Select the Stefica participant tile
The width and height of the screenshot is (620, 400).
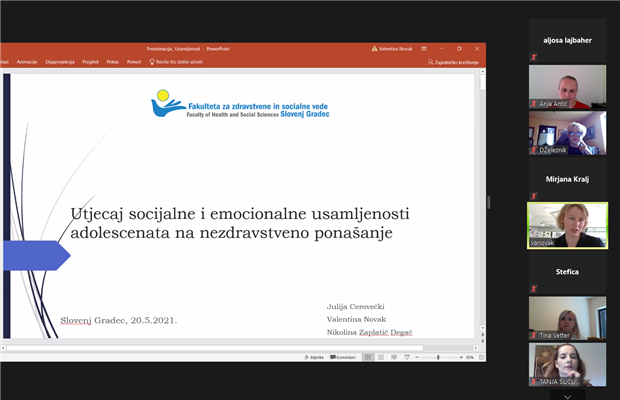[x=567, y=272]
